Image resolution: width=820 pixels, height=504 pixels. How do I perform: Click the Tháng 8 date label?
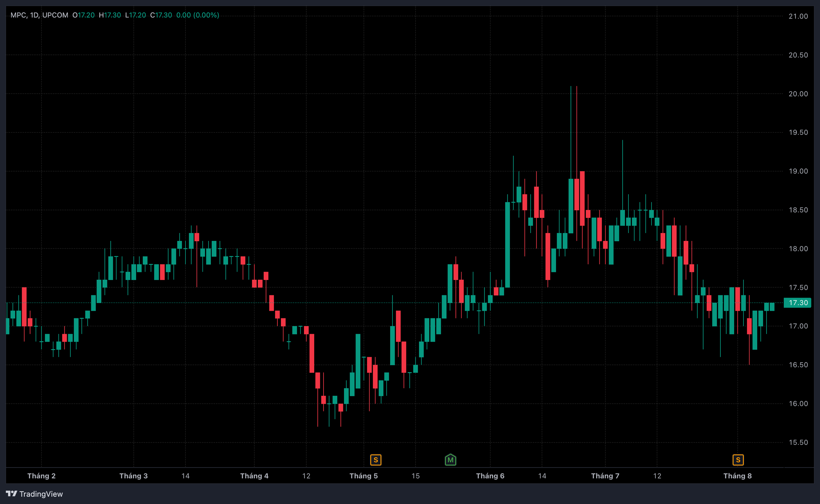coord(738,476)
